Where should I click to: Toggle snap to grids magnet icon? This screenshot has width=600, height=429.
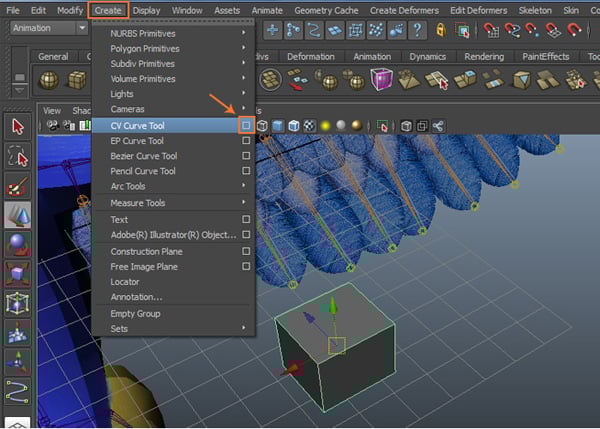tap(491, 30)
